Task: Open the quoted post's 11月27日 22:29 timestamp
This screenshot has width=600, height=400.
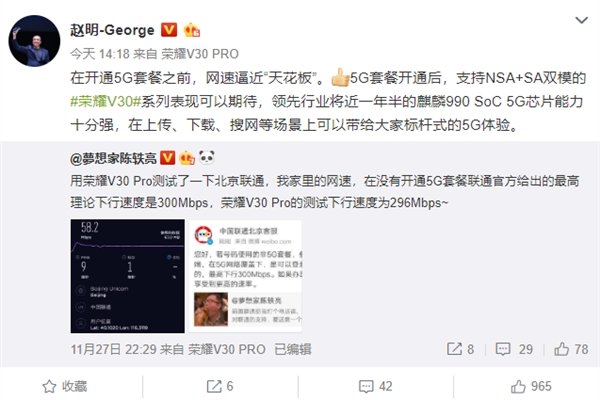Action: click(x=113, y=349)
